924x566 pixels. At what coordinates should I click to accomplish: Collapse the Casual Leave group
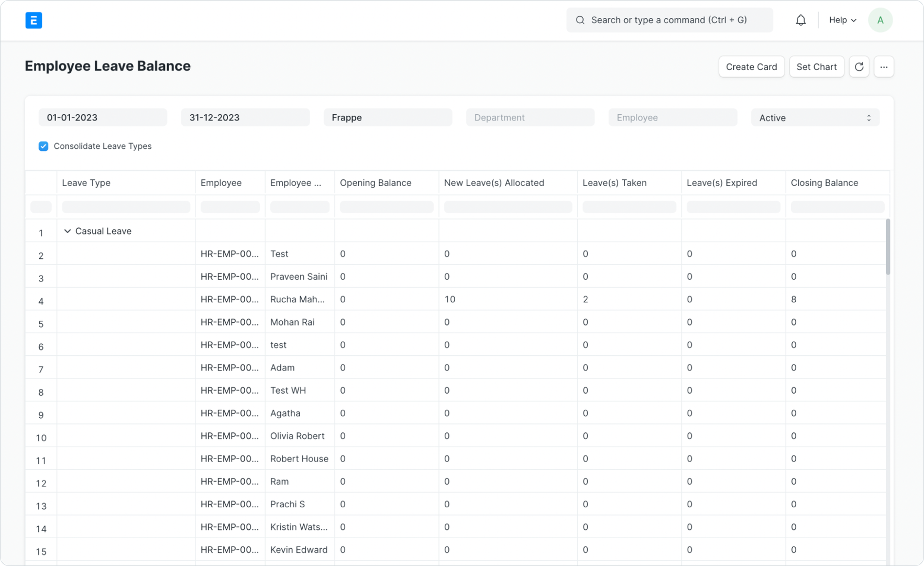pyautogui.click(x=68, y=231)
